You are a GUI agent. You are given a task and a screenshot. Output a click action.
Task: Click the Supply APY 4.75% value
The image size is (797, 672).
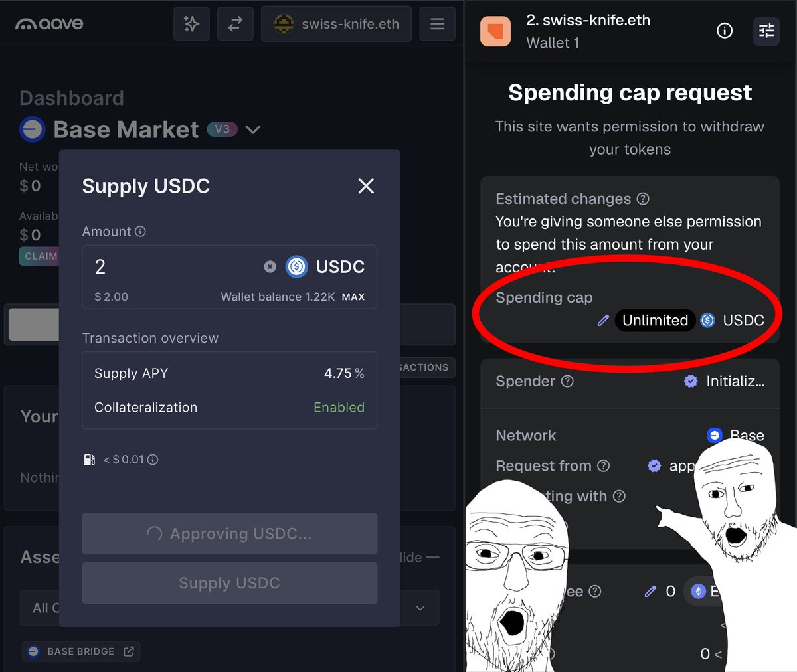pos(344,373)
